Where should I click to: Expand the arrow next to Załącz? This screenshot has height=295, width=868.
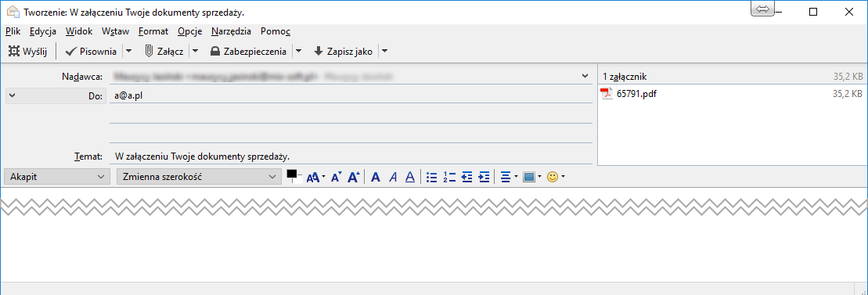click(x=195, y=52)
